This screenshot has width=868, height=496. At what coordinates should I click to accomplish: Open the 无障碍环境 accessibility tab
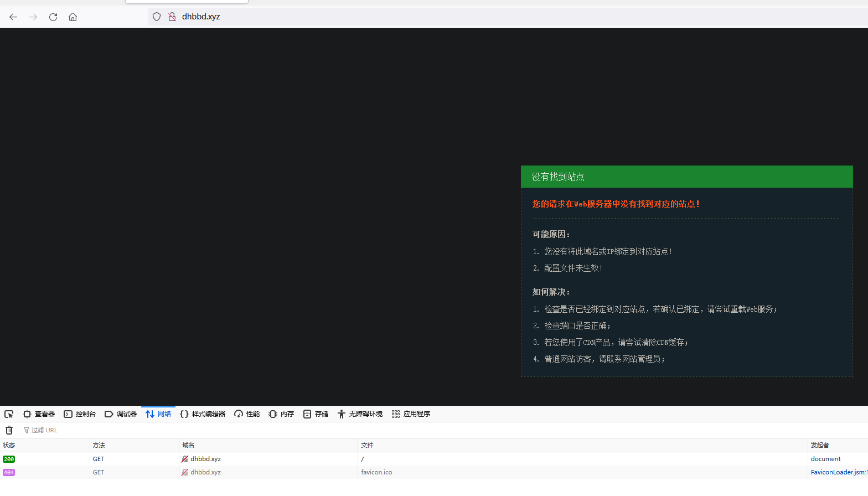(x=360, y=414)
